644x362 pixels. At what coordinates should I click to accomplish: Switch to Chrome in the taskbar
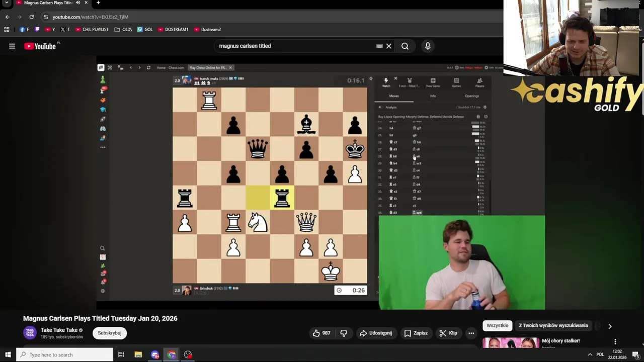[x=172, y=355]
